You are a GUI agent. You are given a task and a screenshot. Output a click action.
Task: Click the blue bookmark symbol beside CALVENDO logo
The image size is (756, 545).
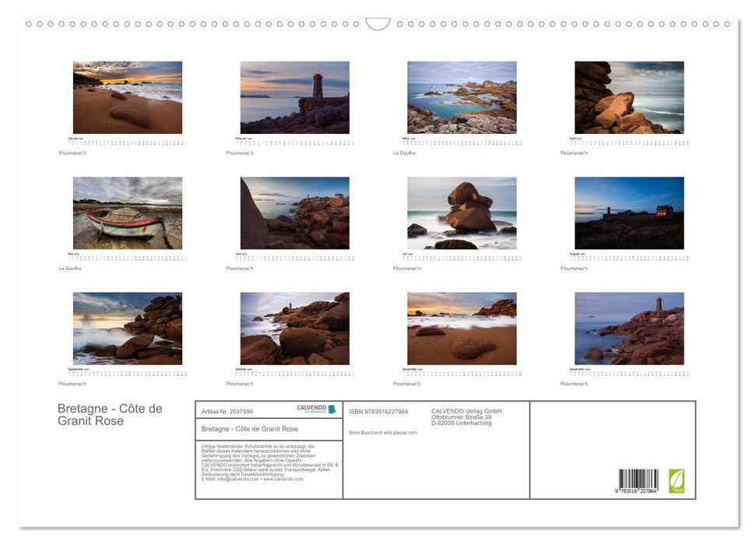(x=333, y=409)
